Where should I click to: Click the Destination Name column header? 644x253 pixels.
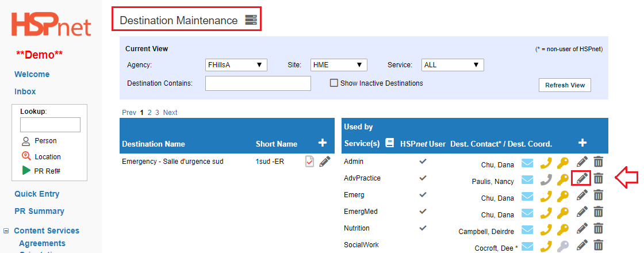[x=154, y=144]
